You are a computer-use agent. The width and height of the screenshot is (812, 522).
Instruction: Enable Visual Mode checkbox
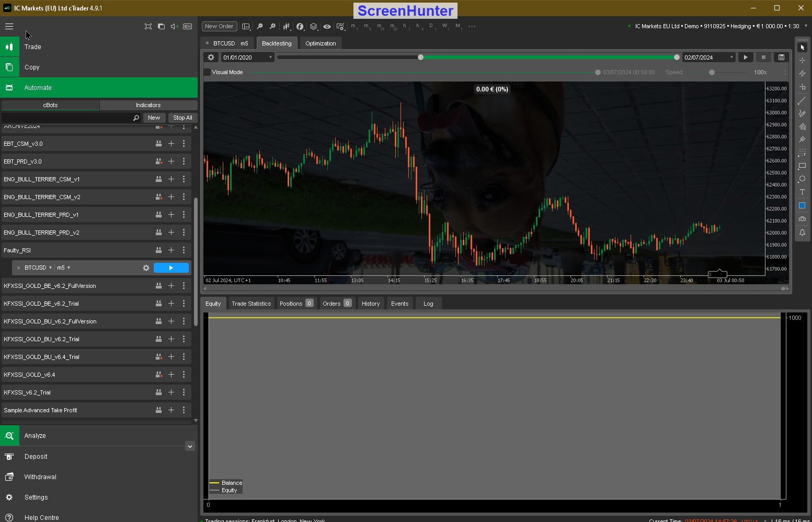point(208,72)
